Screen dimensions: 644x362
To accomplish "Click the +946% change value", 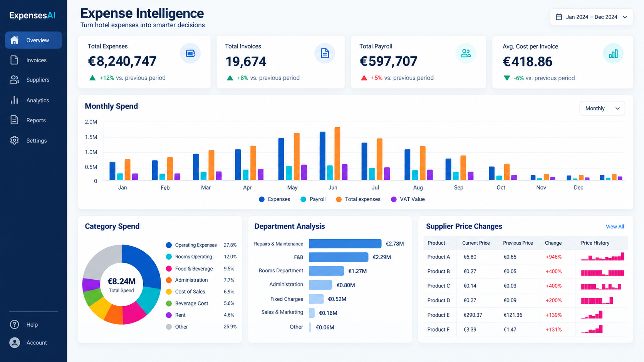I will [553, 257].
